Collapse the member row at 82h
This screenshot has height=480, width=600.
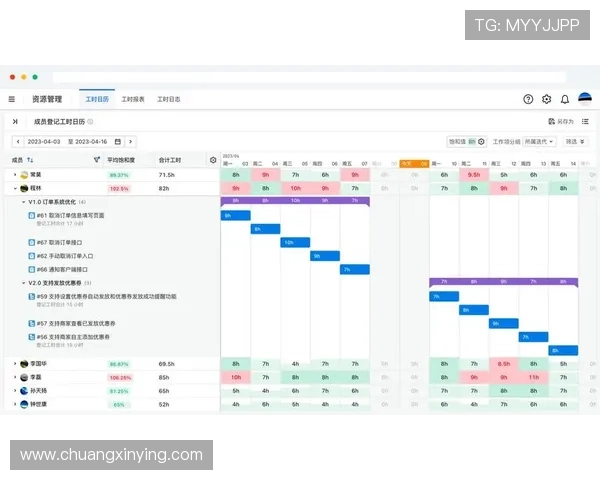click(x=15, y=188)
